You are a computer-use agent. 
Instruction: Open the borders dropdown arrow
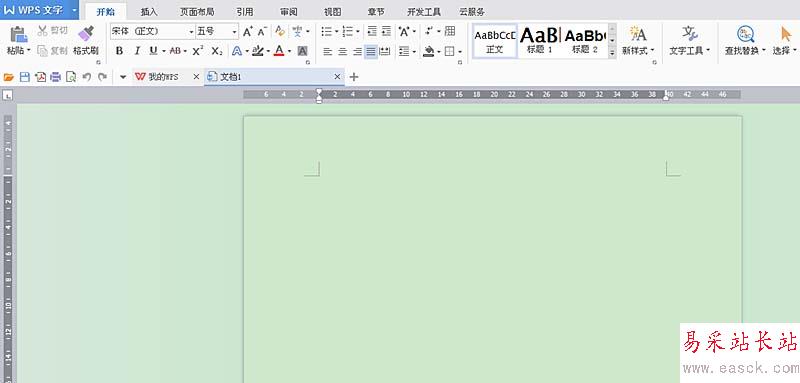460,51
